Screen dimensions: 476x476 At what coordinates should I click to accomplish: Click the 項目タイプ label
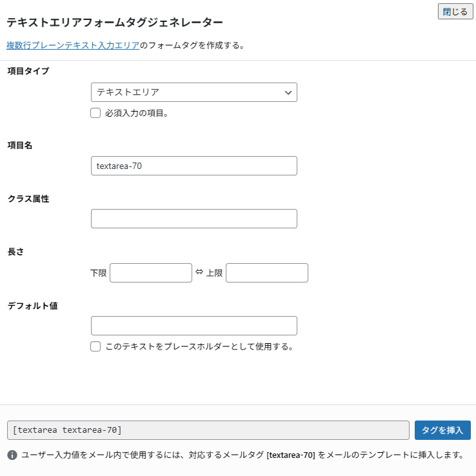tap(28, 70)
